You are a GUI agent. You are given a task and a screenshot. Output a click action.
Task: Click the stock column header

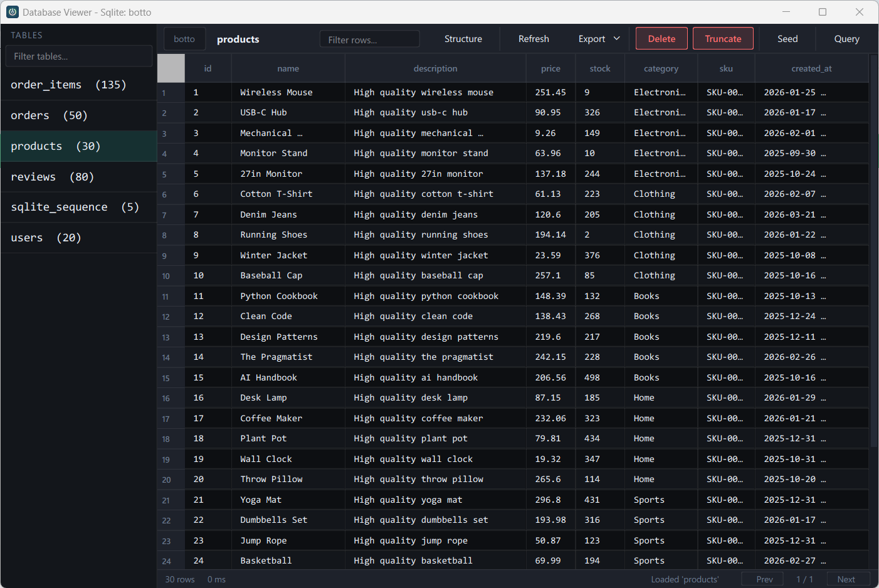(600, 68)
